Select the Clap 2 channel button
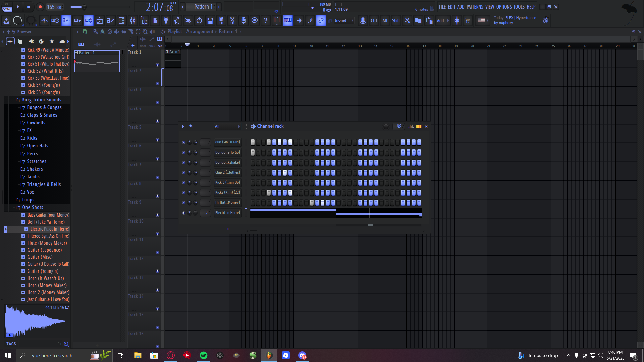 [227, 173]
